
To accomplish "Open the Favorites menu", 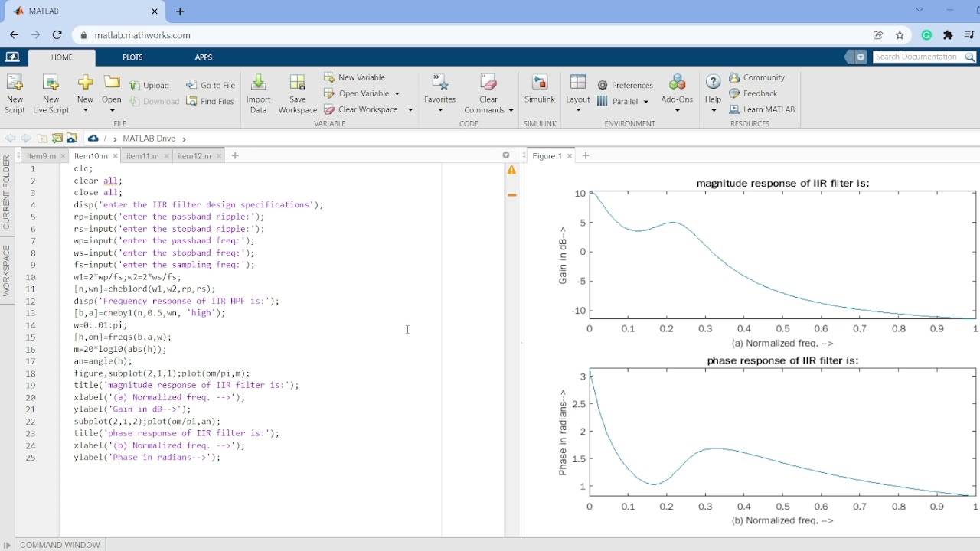I will tap(440, 94).
